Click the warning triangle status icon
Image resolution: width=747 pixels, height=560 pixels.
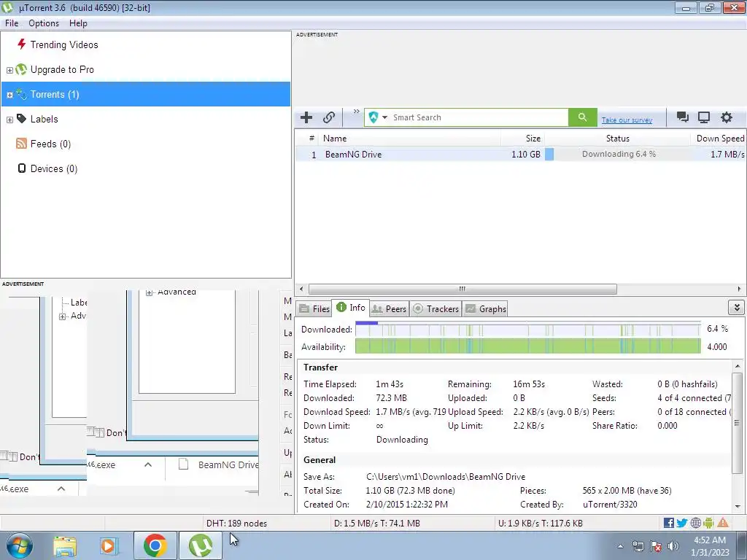tap(723, 523)
